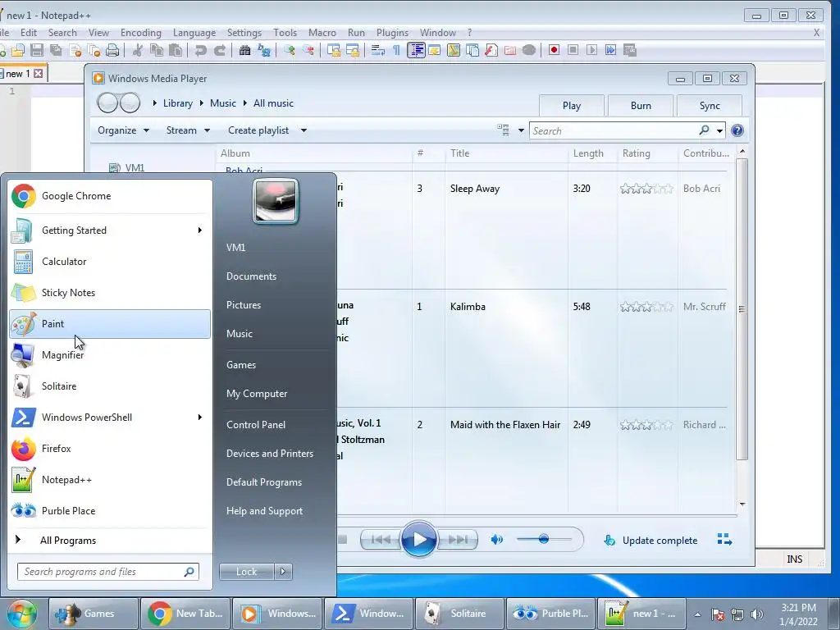840x630 pixels.
Task: Toggle Show All Characters pilcrow icon
Action: (x=396, y=50)
